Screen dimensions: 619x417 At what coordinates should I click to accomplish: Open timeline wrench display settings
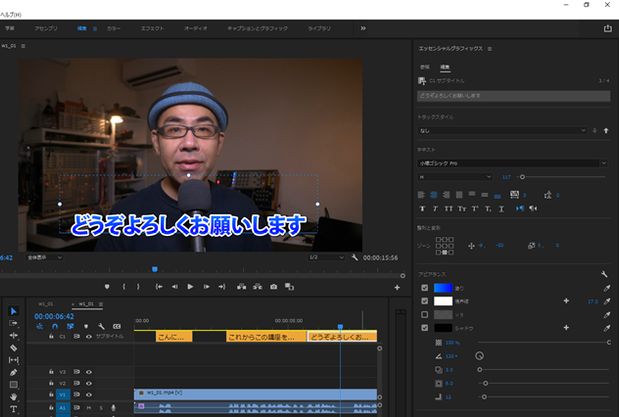pyautogui.click(x=101, y=326)
